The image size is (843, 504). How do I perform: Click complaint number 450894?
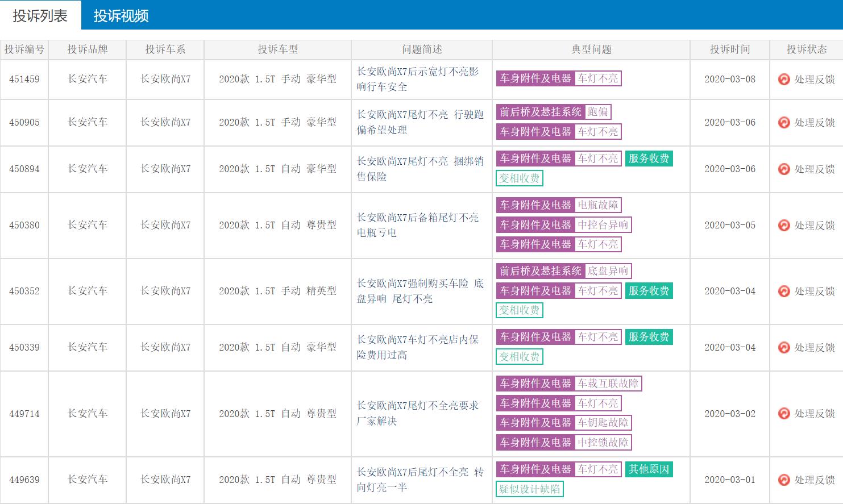(x=24, y=169)
